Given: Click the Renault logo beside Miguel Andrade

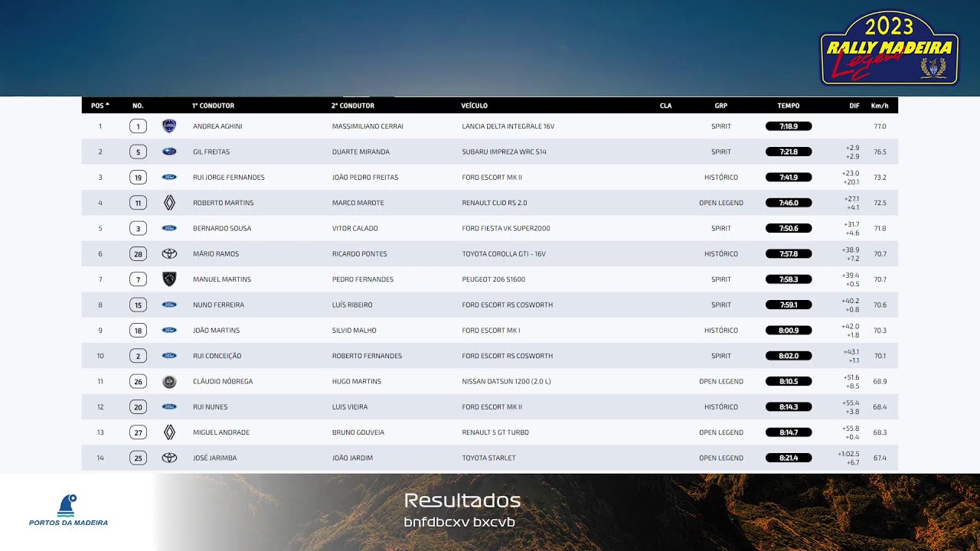Looking at the screenshot, I should point(169,432).
